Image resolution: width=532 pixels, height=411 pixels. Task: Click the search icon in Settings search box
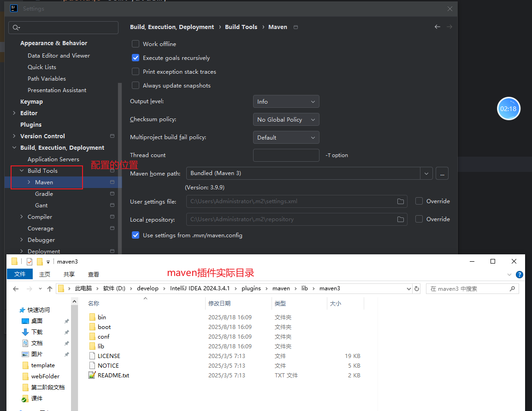coord(16,28)
